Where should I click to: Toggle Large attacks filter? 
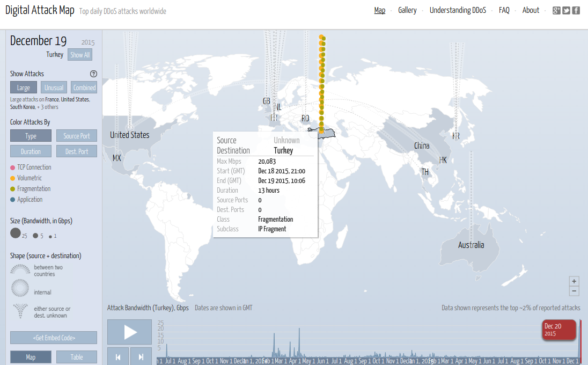tap(24, 87)
